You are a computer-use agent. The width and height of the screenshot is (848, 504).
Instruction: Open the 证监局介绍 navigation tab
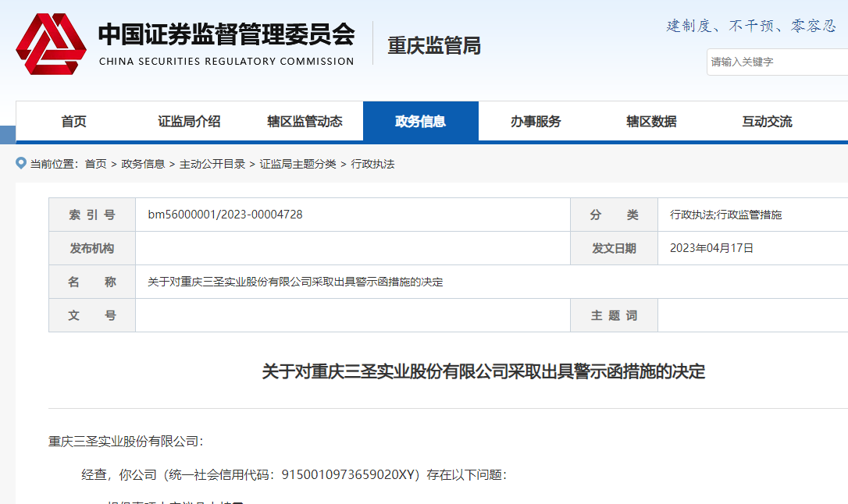(189, 122)
